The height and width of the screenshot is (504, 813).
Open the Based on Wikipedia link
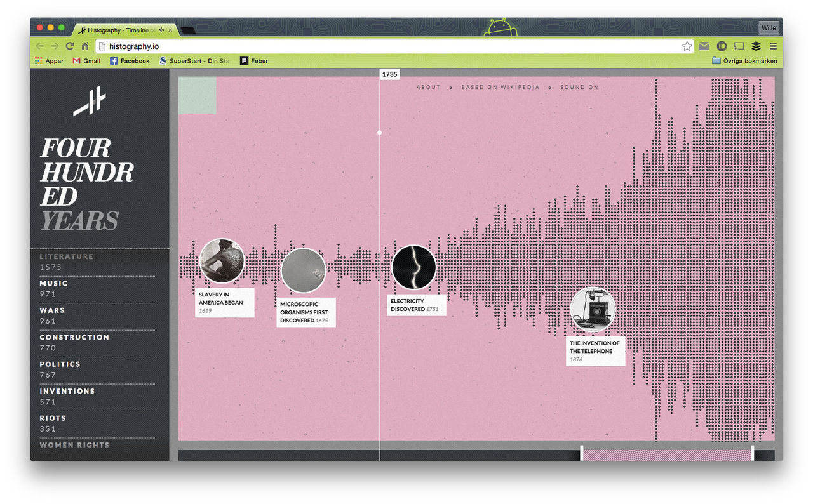501,87
